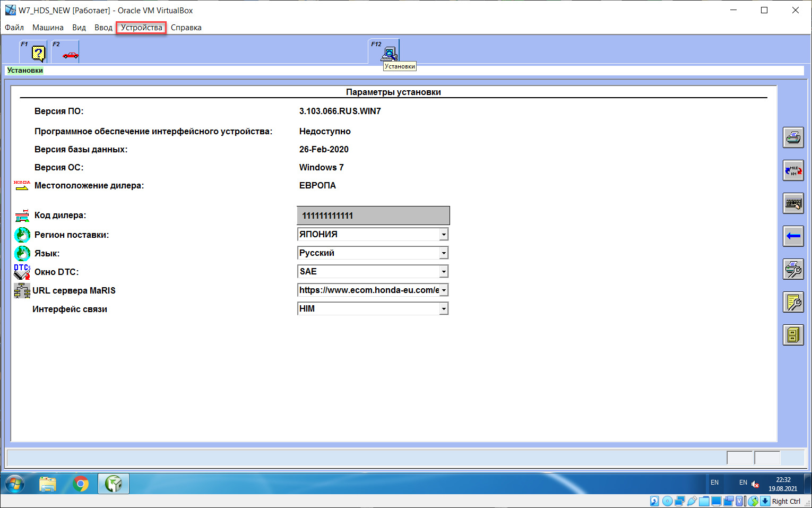
Task: Go back with the blue arrow button
Action: pos(793,236)
